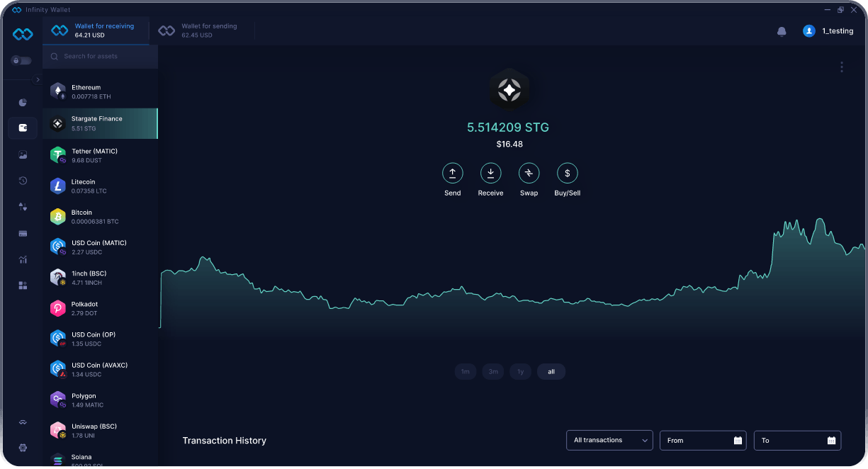
Task: Select Bitcoin asset row
Action: [101, 217]
